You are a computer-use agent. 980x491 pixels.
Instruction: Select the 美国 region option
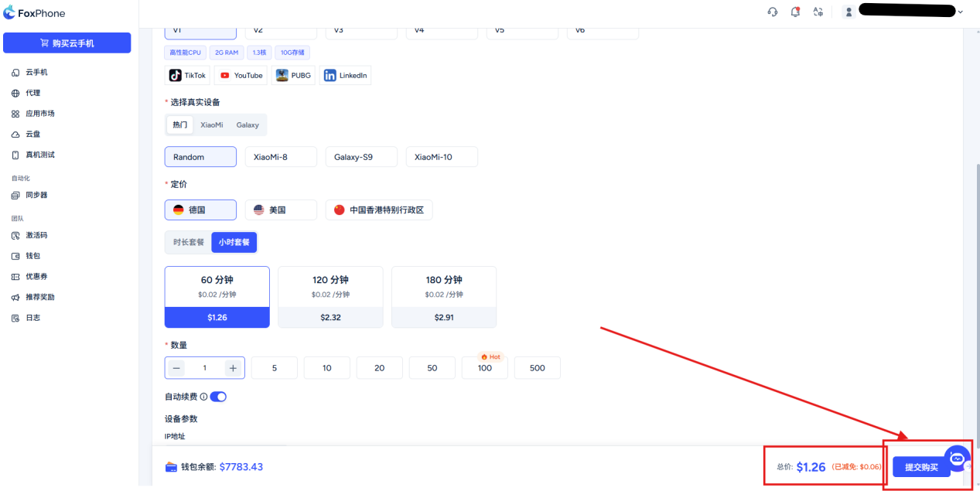point(281,210)
